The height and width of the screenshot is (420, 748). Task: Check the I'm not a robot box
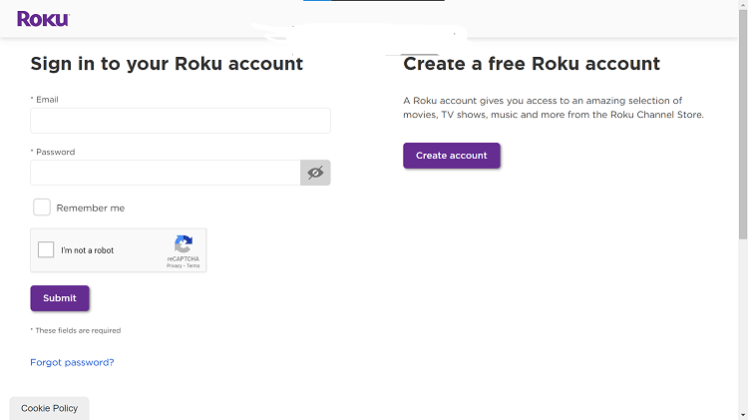pos(46,250)
